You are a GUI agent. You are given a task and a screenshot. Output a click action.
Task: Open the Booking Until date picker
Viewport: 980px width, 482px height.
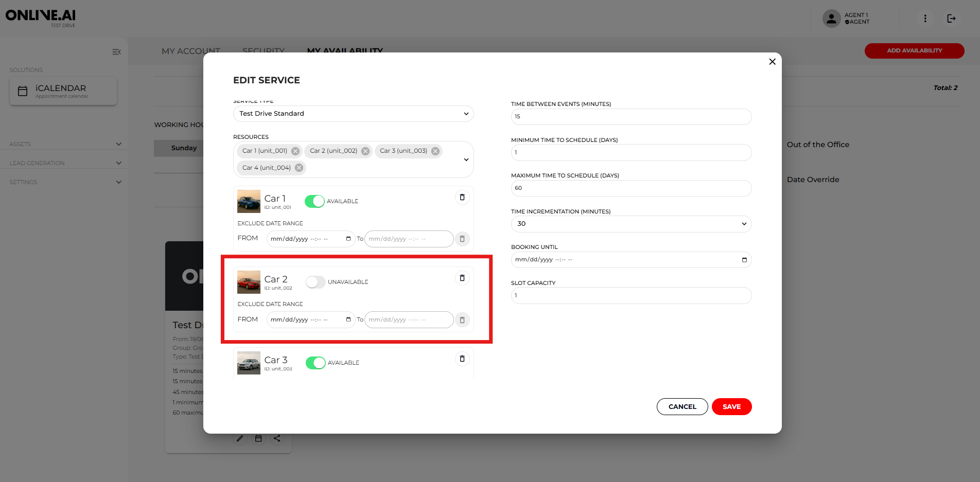pos(744,260)
